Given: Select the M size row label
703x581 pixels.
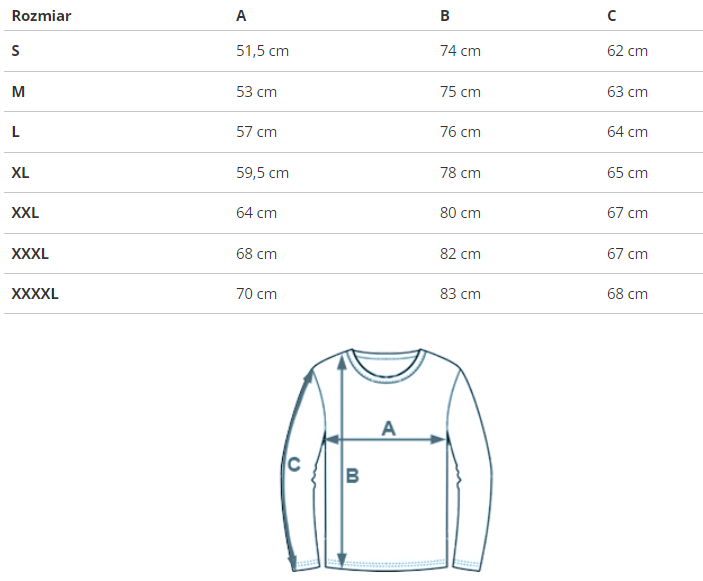Looking at the screenshot, I should tap(18, 92).
